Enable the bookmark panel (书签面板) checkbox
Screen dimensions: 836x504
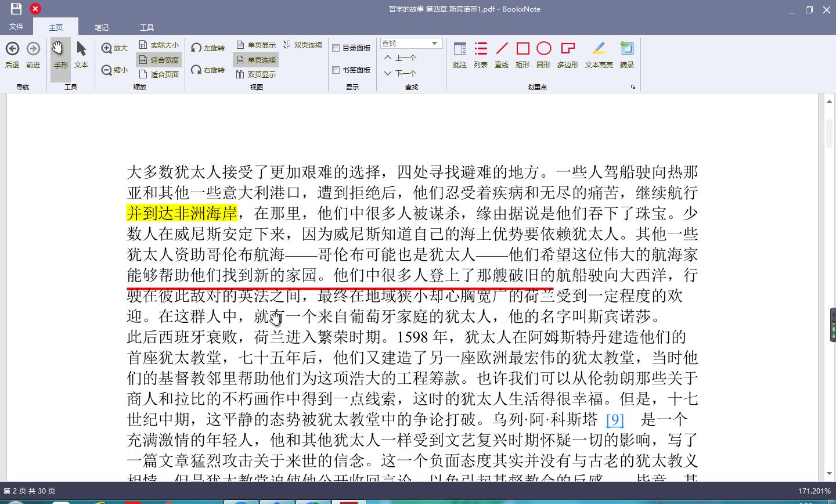336,70
